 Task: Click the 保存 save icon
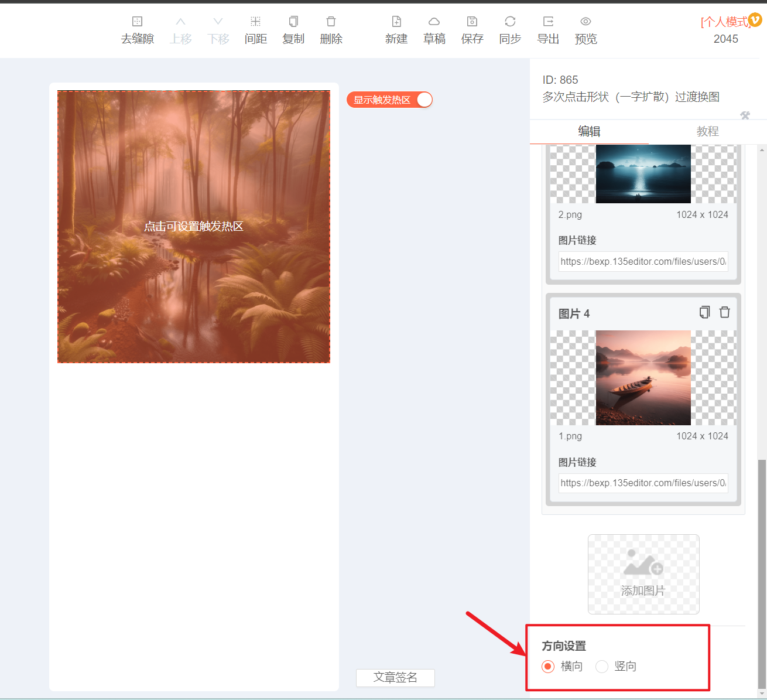[x=472, y=22]
